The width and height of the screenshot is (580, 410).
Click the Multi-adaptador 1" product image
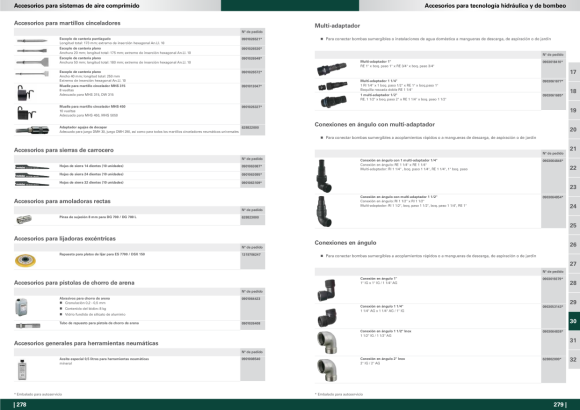[332, 69]
